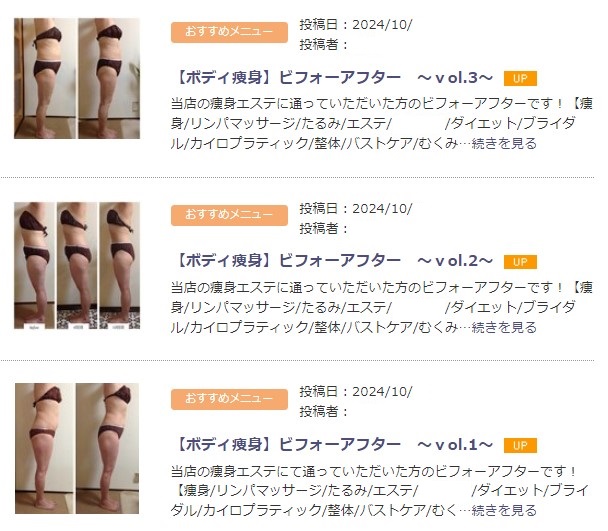Click the UP badge beside vol.1 title
The width and height of the screenshot is (608, 531).
[520, 445]
